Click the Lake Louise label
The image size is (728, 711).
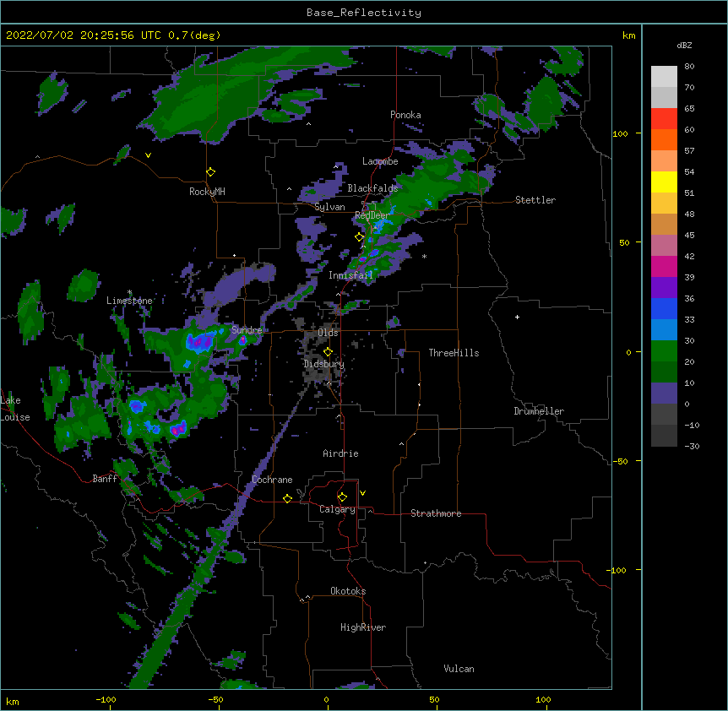(14, 409)
